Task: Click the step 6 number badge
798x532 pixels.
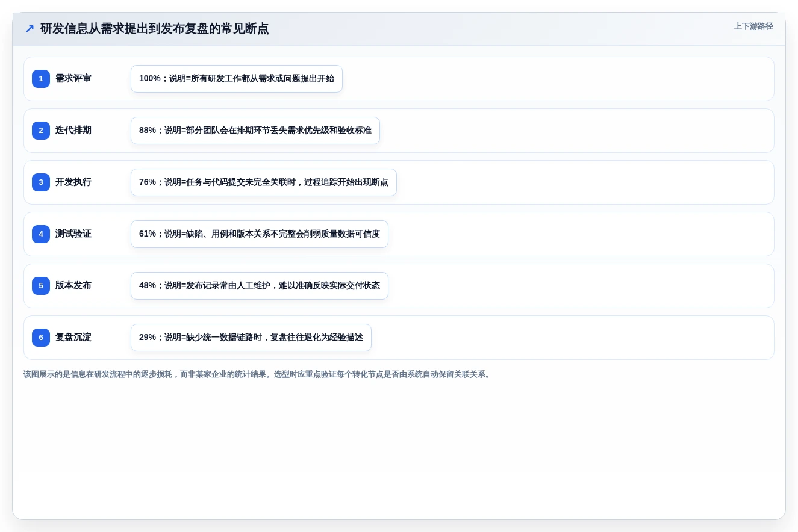Action: coord(41,338)
